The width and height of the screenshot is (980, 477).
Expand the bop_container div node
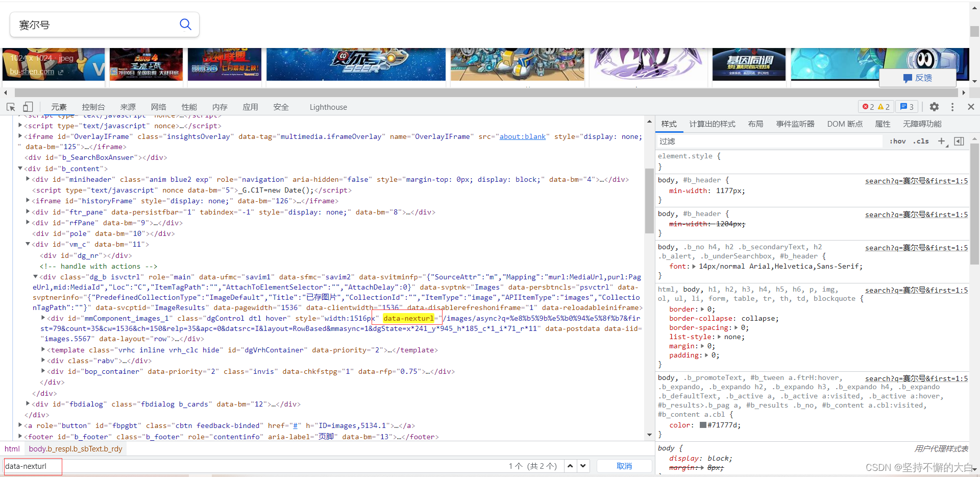point(43,371)
